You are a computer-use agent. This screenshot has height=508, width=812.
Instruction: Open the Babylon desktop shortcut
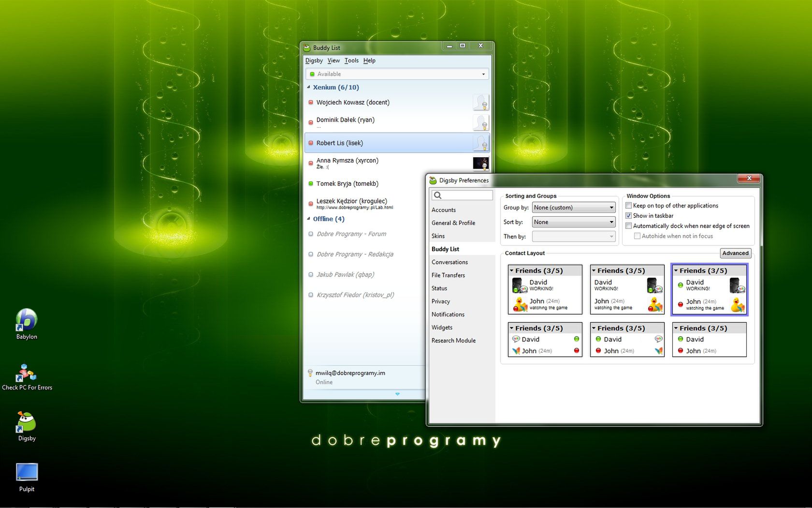(x=27, y=324)
